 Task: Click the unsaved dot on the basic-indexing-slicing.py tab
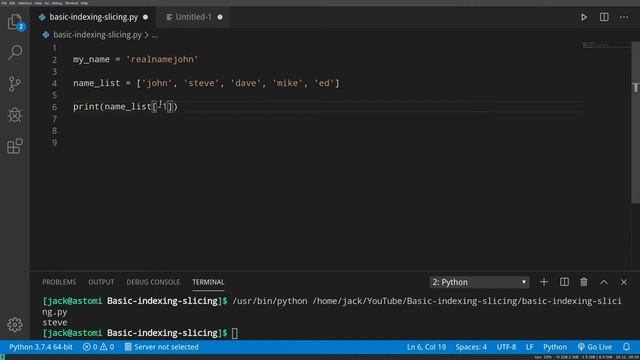point(146,17)
